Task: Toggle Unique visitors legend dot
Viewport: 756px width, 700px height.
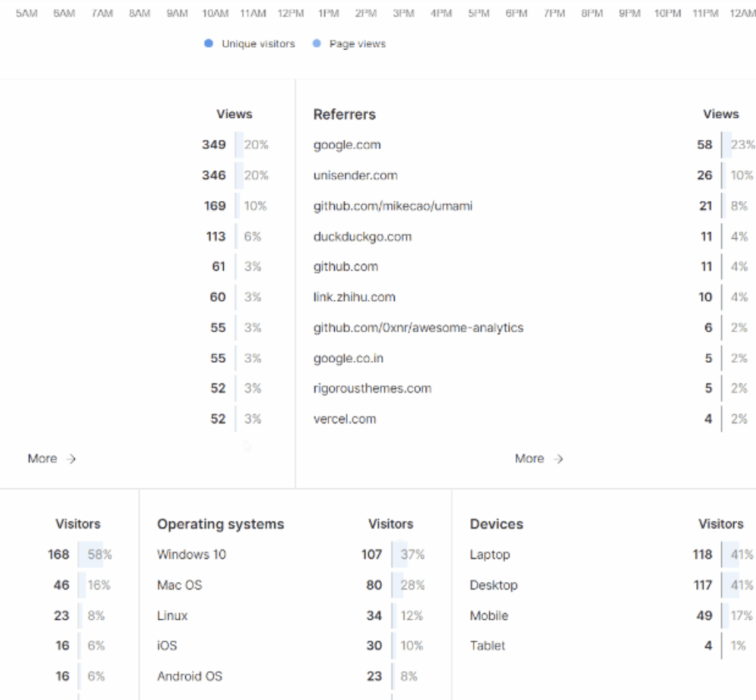Action: pyautogui.click(x=209, y=44)
